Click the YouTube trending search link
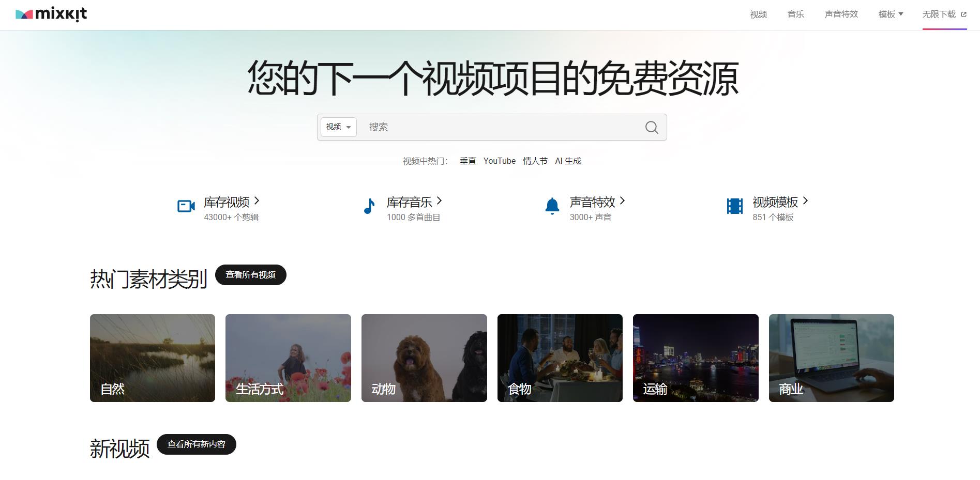The image size is (980, 480). 499,161
